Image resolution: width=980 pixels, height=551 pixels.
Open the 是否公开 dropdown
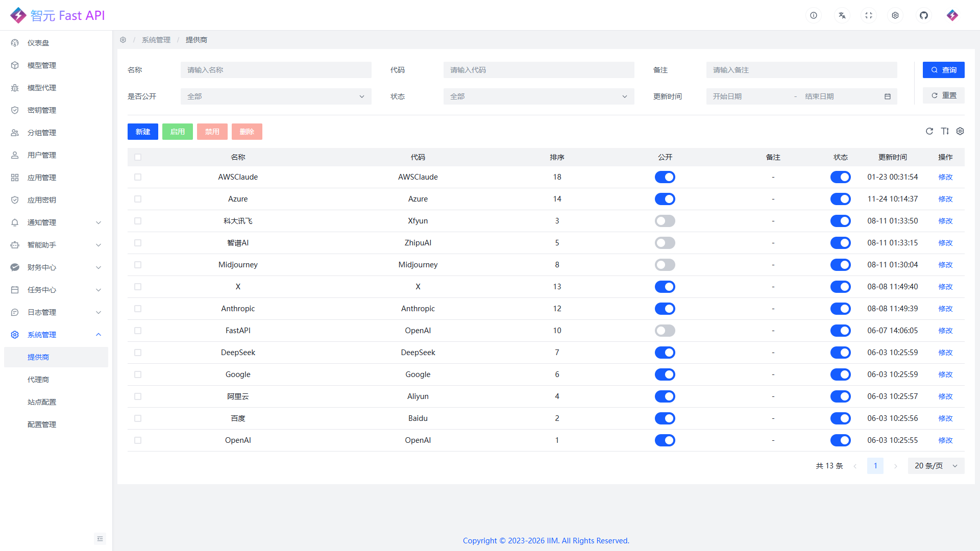[x=276, y=96]
